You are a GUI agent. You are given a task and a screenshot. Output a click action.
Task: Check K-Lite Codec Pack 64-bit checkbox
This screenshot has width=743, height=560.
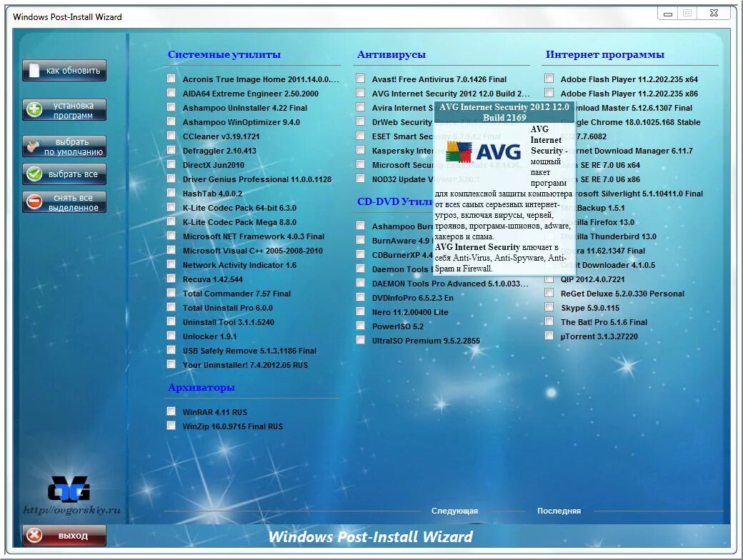171,206
